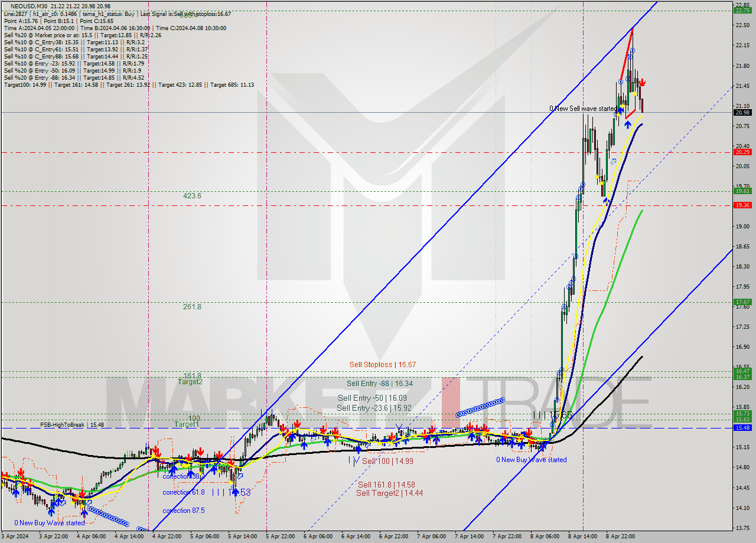Click the 'correction 87.5' label

184,511
